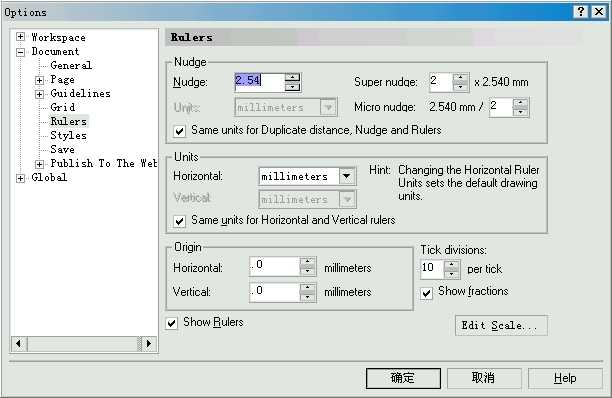Toggle Same units for Horizontal and Vertical rulers
This screenshot has height=398, width=612.
tap(180, 221)
